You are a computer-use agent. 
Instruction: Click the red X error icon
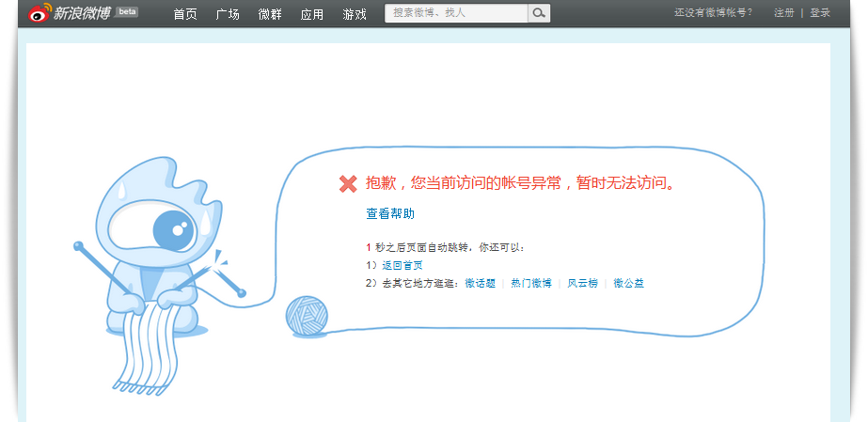click(x=348, y=184)
